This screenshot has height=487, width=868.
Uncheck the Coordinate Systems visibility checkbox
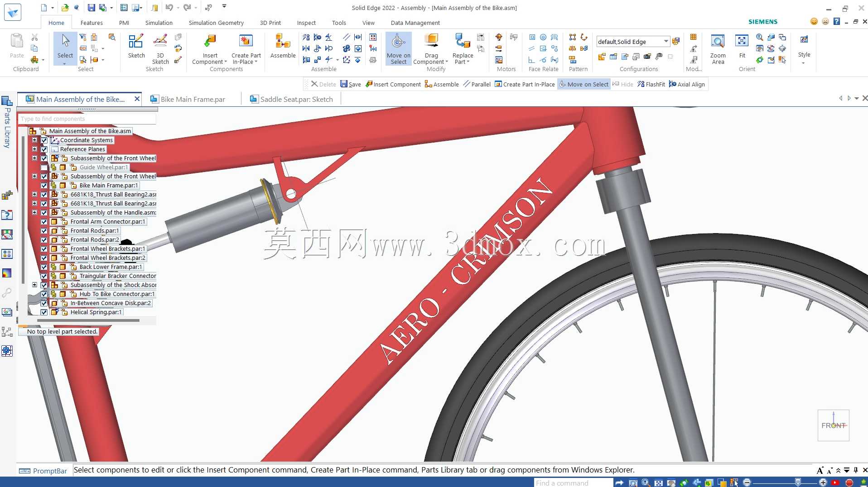[44, 140]
